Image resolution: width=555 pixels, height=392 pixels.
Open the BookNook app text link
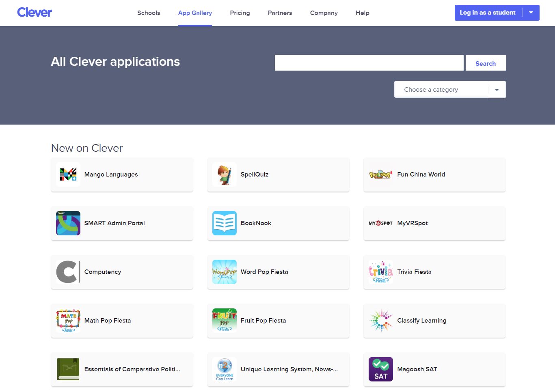pyautogui.click(x=256, y=223)
